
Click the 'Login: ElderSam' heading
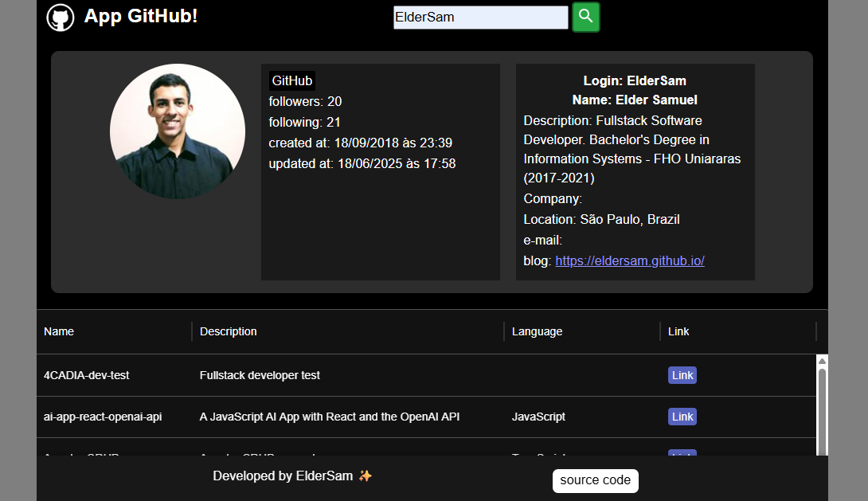point(635,80)
